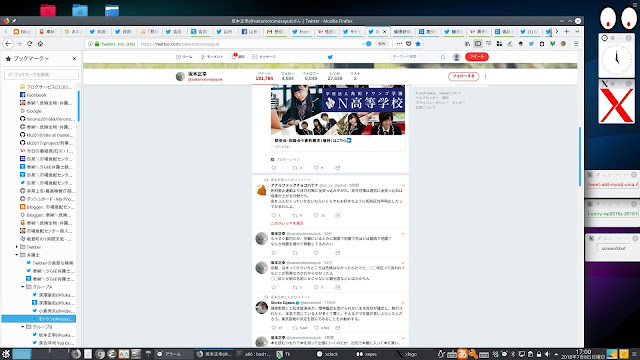Focus the bookmarks search field
The image size is (640, 360).
tap(42, 74)
